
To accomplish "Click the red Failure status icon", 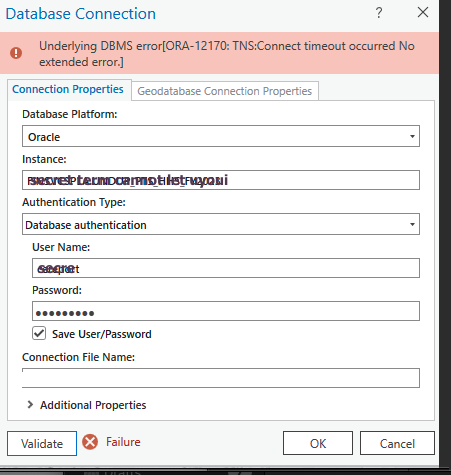I will tap(90, 442).
